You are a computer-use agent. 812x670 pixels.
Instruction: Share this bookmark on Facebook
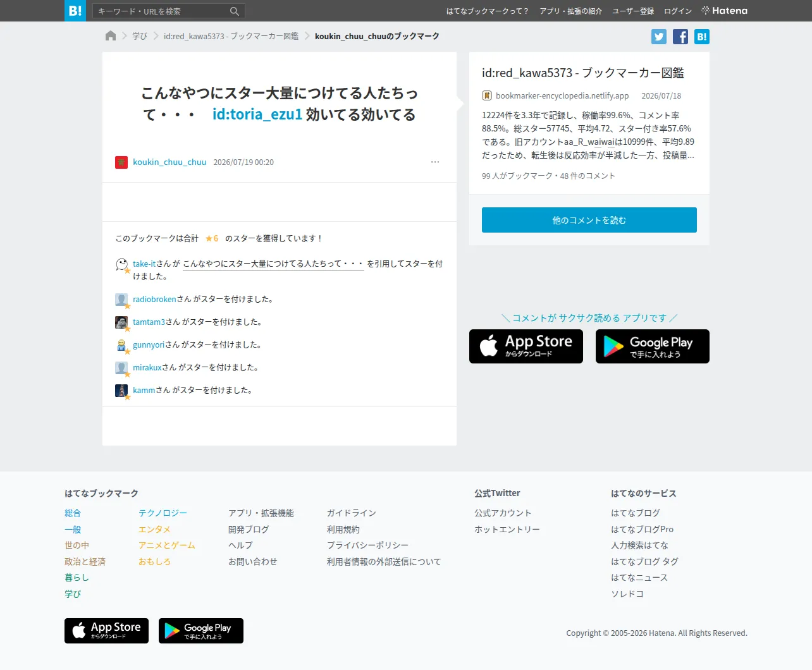(x=680, y=37)
